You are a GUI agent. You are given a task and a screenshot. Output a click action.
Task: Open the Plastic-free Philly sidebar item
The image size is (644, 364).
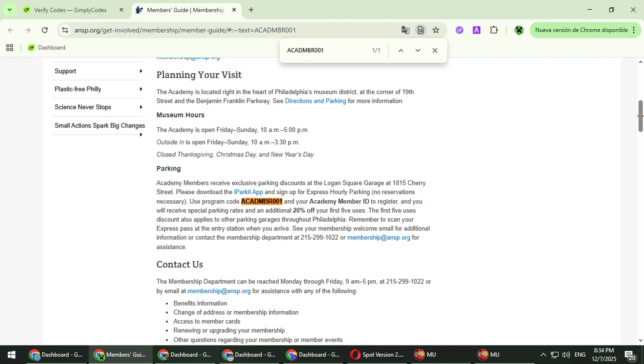[x=78, y=89]
